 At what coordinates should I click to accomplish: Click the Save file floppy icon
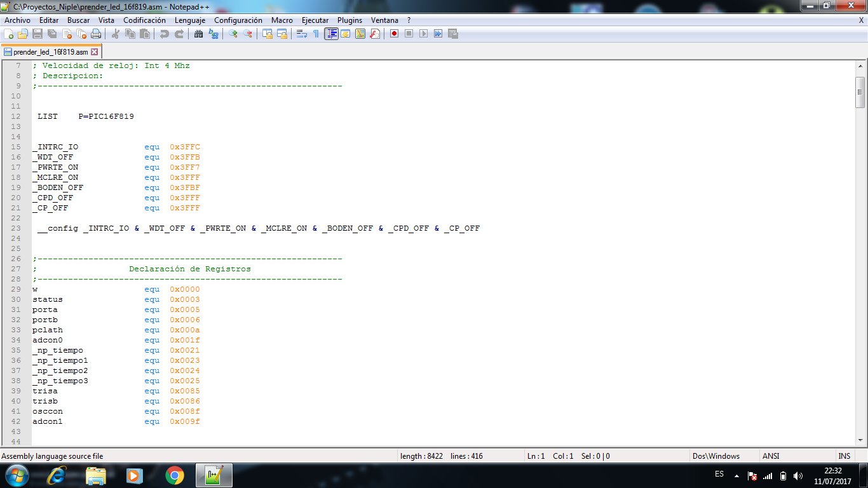37,34
